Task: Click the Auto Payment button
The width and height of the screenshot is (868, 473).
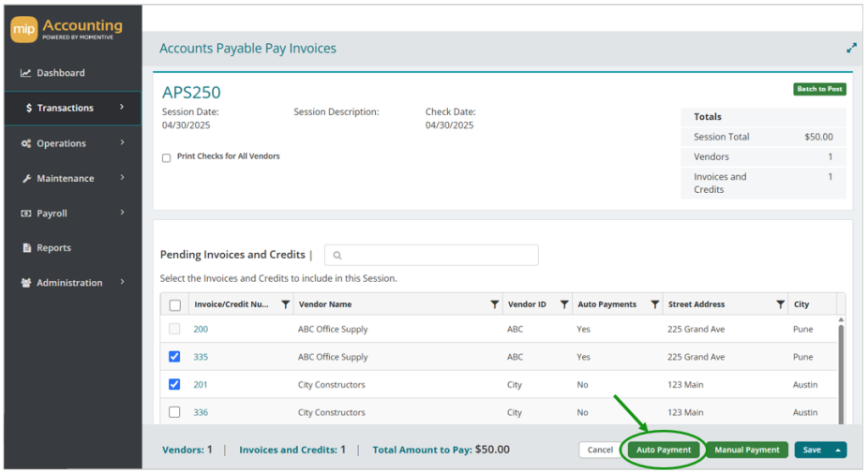Action: pyautogui.click(x=663, y=450)
